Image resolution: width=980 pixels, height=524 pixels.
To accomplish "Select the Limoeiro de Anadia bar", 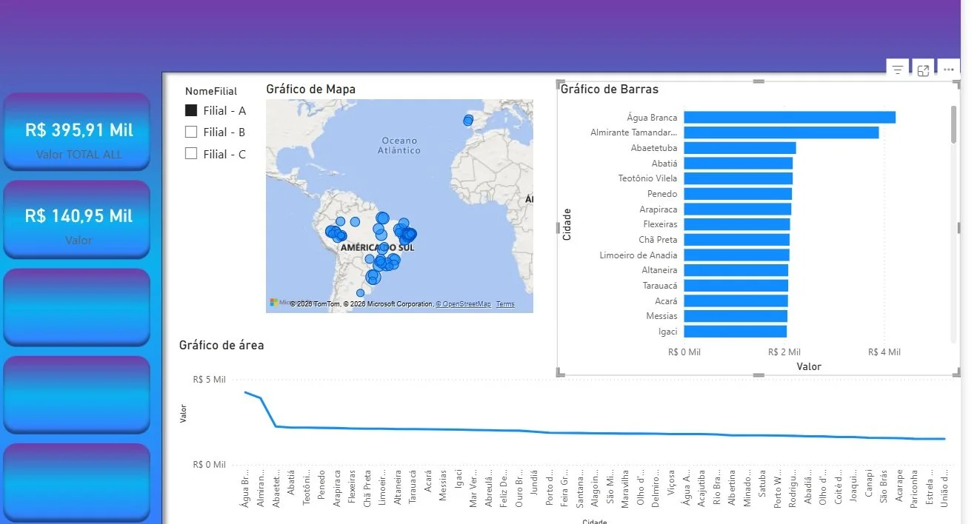I will (x=736, y=255).
